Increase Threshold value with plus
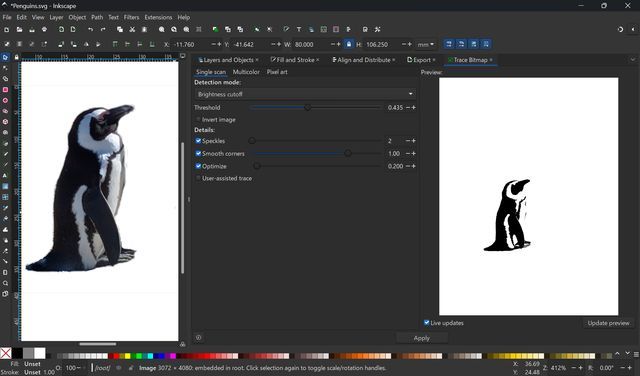The height and width of the screenshot is (376, 640). pyautogui.click(x=414, y=107)
